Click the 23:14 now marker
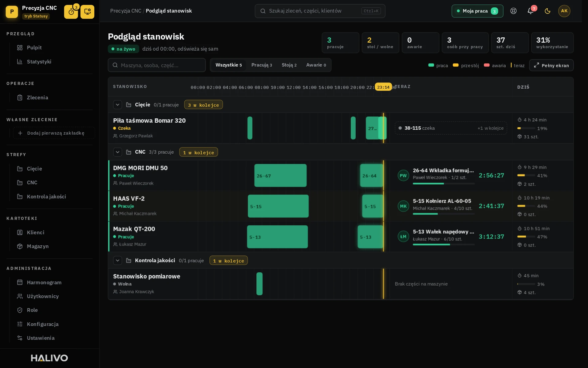 (x=383, y=87)
